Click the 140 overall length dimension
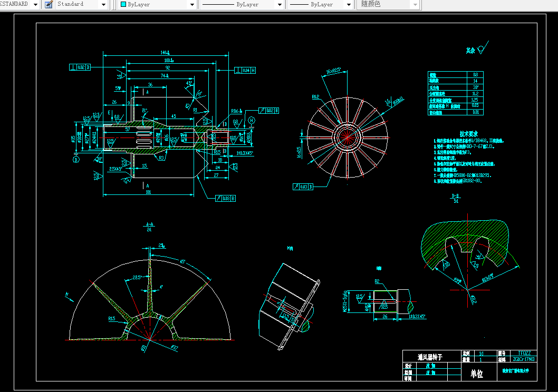The height and width of the screenshot is (392, 558). point(165,53)
